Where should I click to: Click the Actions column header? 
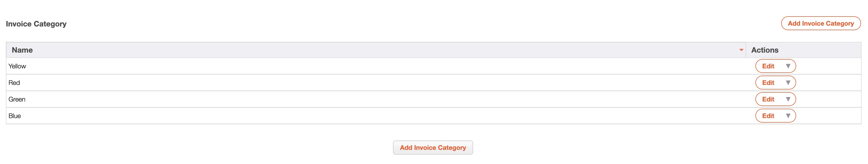(765, 50)
